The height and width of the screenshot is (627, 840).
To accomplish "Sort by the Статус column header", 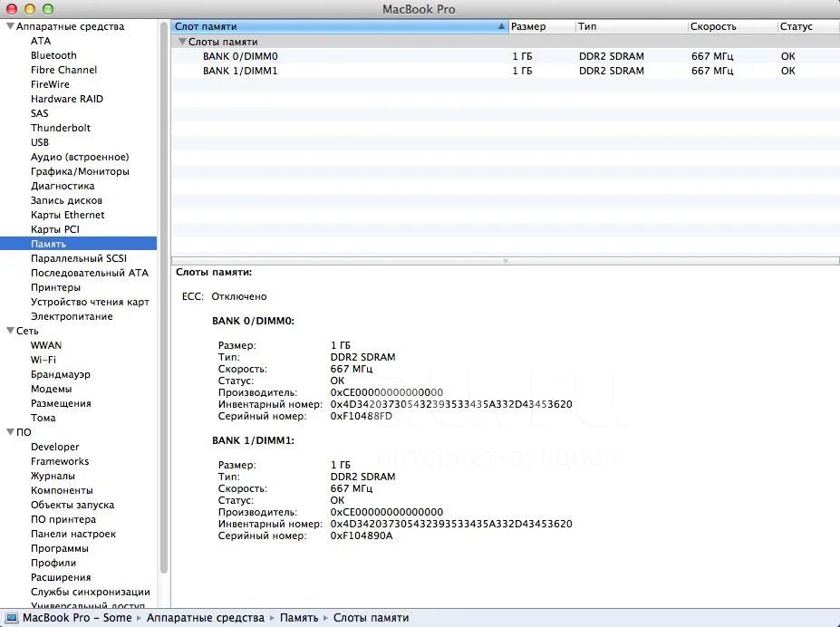I will tap(808, 26).
